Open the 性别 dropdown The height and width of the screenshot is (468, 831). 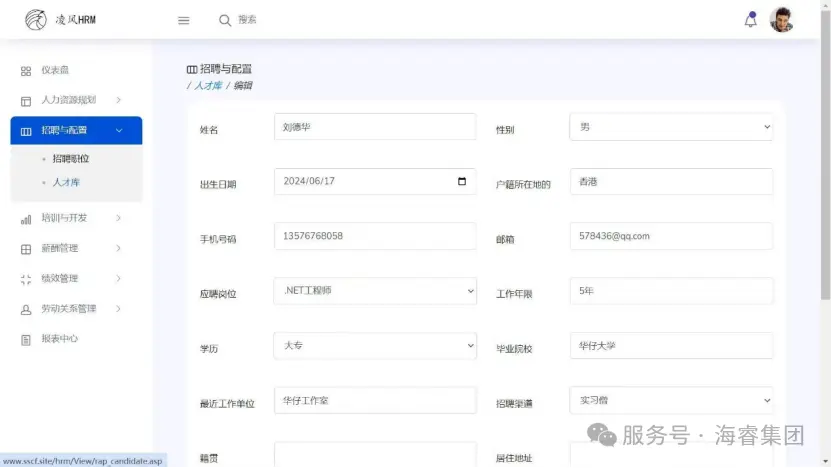(670, 127)
